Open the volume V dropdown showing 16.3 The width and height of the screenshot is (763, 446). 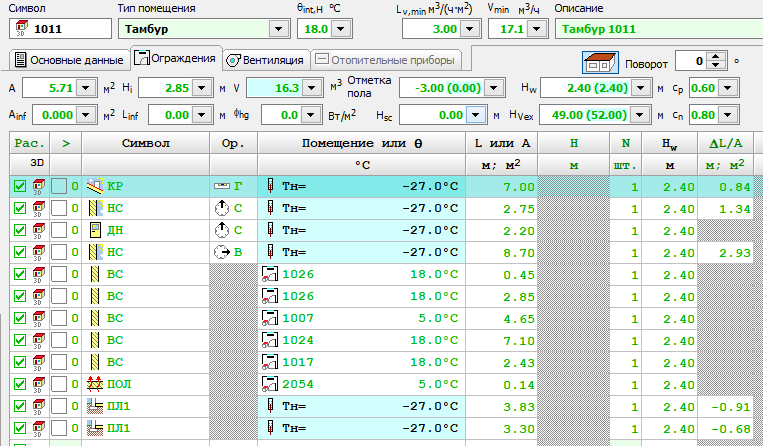(x=310, y=88)
